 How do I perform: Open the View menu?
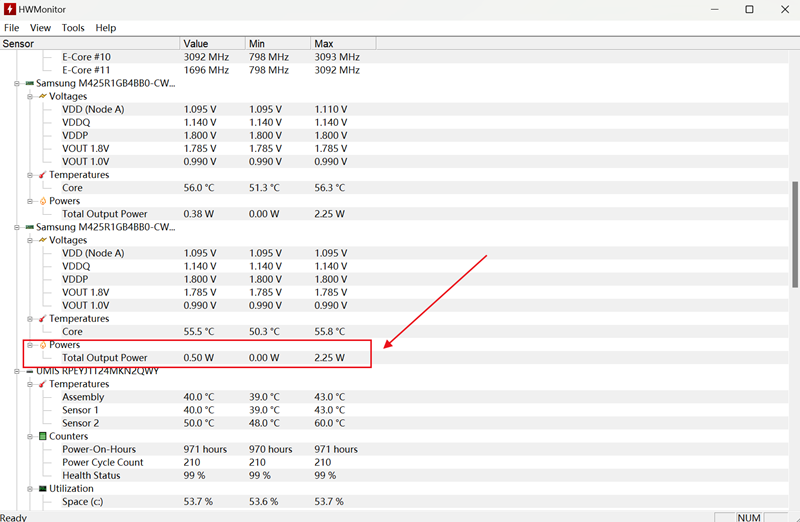(40, 28)
